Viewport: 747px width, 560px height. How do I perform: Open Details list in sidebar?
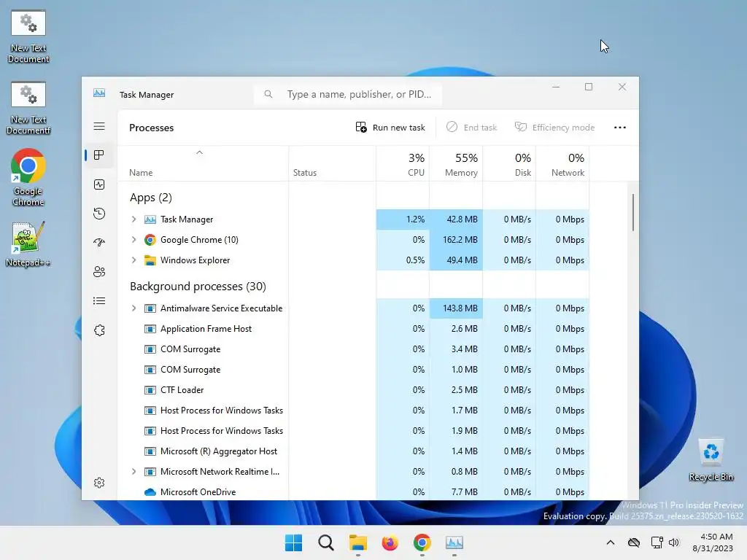click(99, 301)
